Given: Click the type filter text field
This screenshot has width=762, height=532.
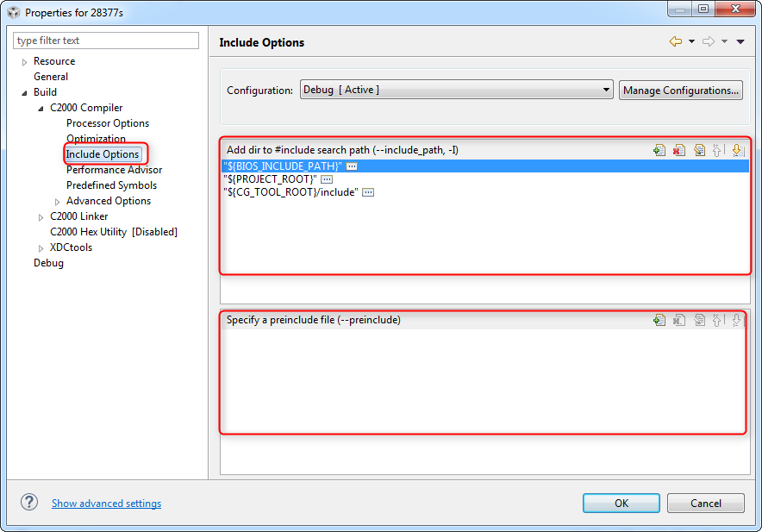Looking at the screenshot, I should 106,41.
